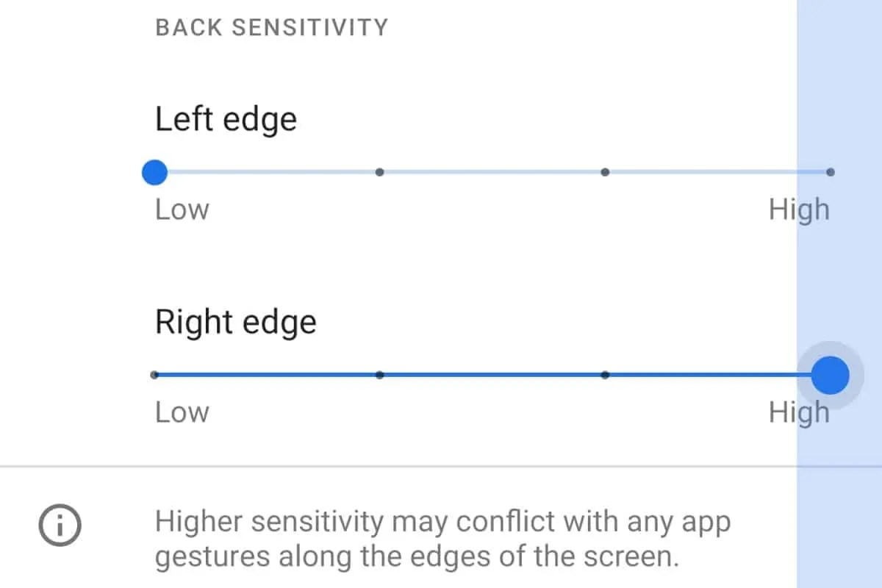Screen dimensions: 882x588
Task: Select the High label under Right edge
Action: pos(800,412)
